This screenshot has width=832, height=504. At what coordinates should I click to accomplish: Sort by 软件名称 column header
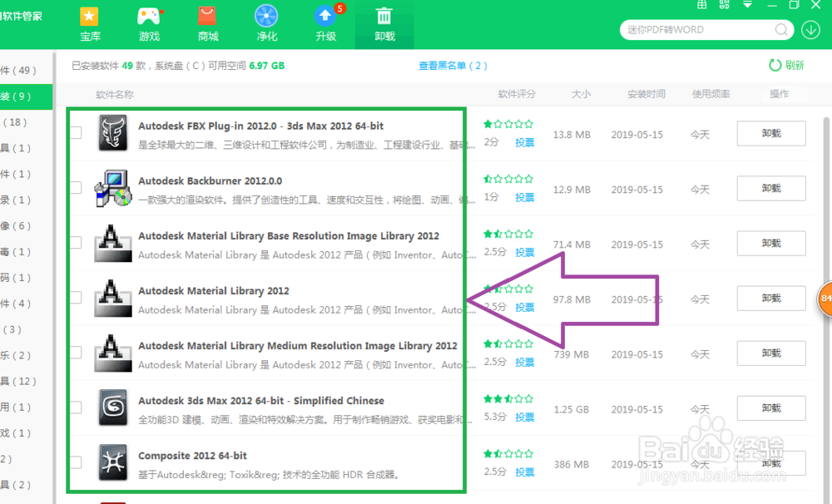(115, 95)
